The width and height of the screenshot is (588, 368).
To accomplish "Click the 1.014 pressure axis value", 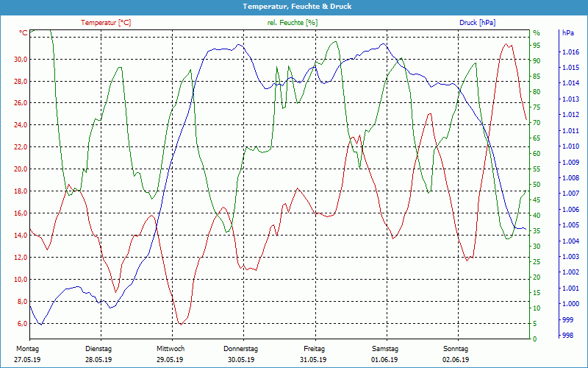I will pos(570,83).
